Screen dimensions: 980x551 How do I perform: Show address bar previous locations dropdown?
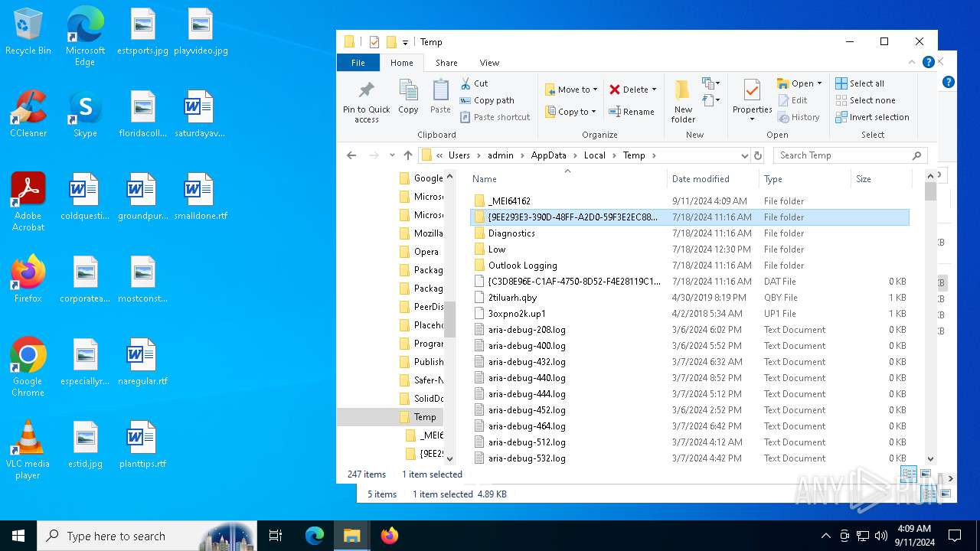tap(744, 155)
